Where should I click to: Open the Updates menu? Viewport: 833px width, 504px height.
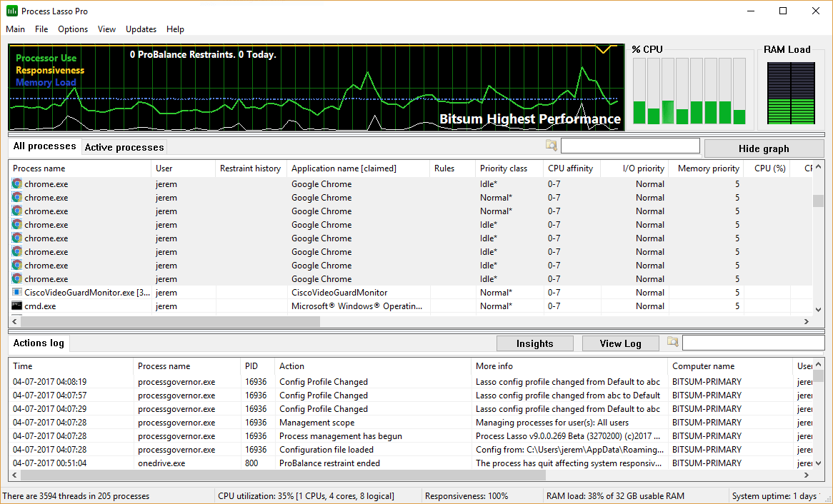[141, 29]
